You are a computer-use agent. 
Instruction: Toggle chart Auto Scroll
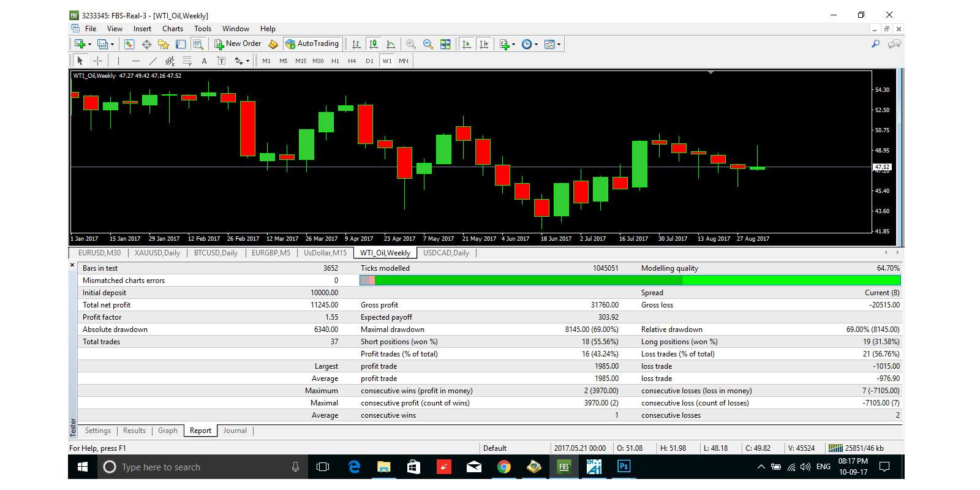click(x=467, y=44)
